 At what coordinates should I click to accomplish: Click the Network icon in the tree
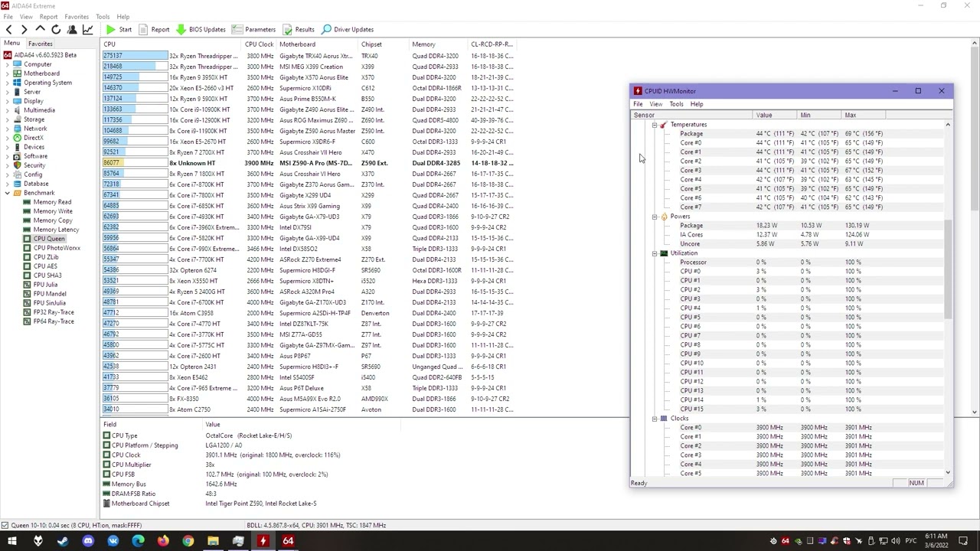(18, 129)
